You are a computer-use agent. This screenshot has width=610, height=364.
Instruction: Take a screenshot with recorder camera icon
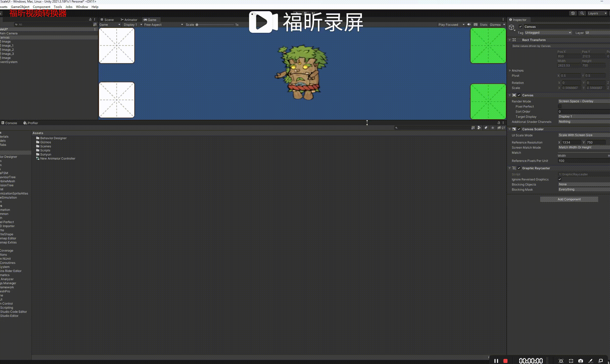(x=581, y=361)
